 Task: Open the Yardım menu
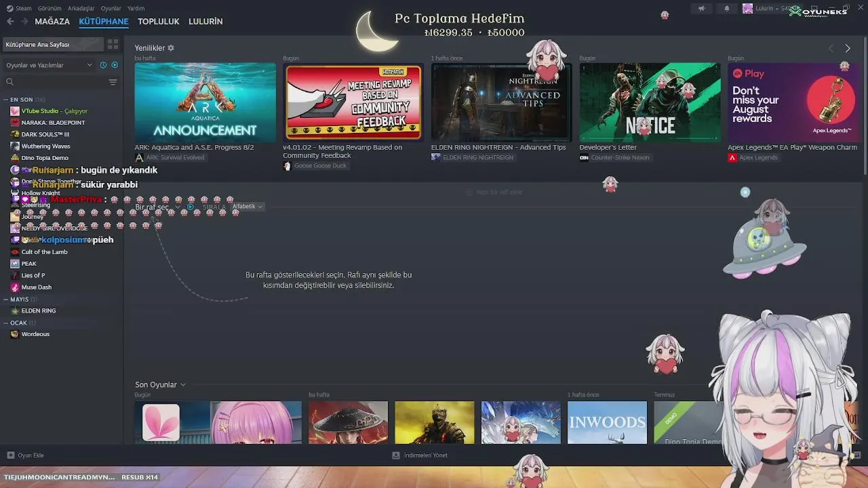pos(136,8)
